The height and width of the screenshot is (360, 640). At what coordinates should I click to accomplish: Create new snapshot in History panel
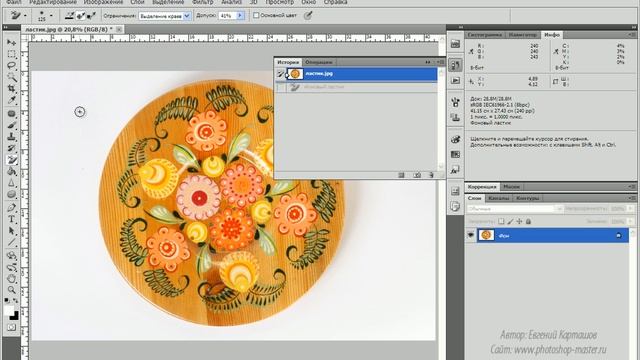point(417,175)
